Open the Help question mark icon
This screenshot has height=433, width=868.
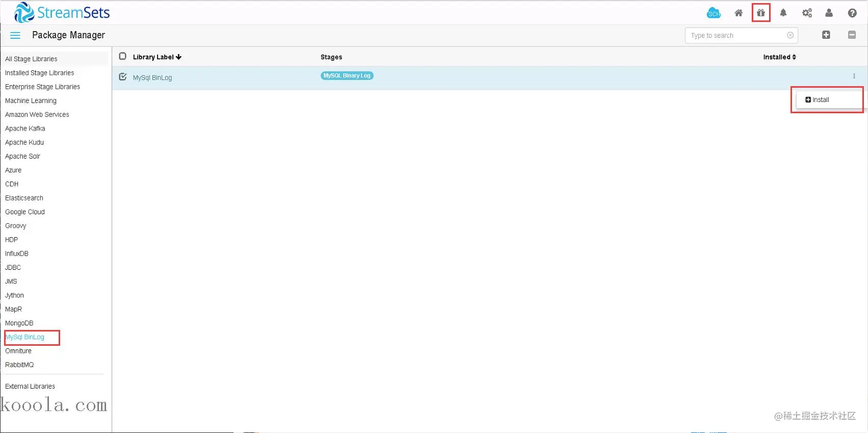(x=852, y=13)
